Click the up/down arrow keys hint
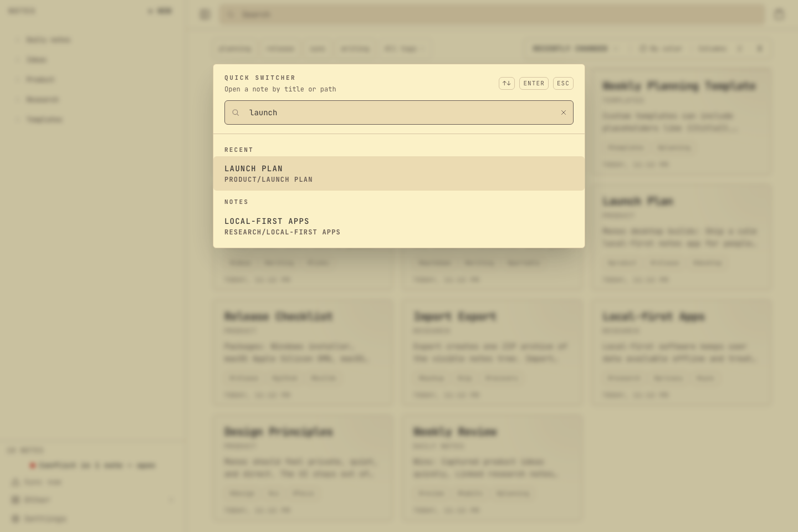The image size is (798, 532). [x=507, y=83]
